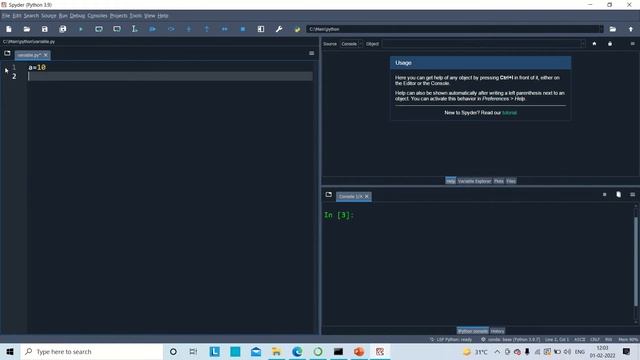Click the conda base environment status entry
This screenshot has height=360, width=640.
click(511, 340)
